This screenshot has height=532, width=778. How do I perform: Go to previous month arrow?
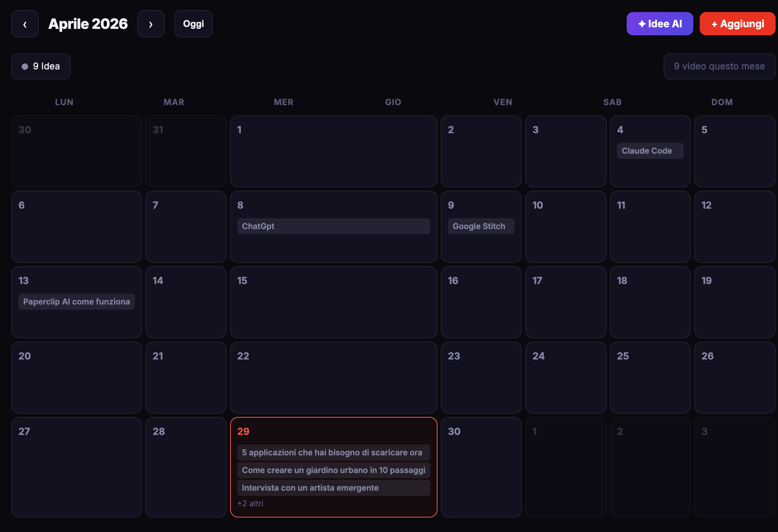click(25, 24)
